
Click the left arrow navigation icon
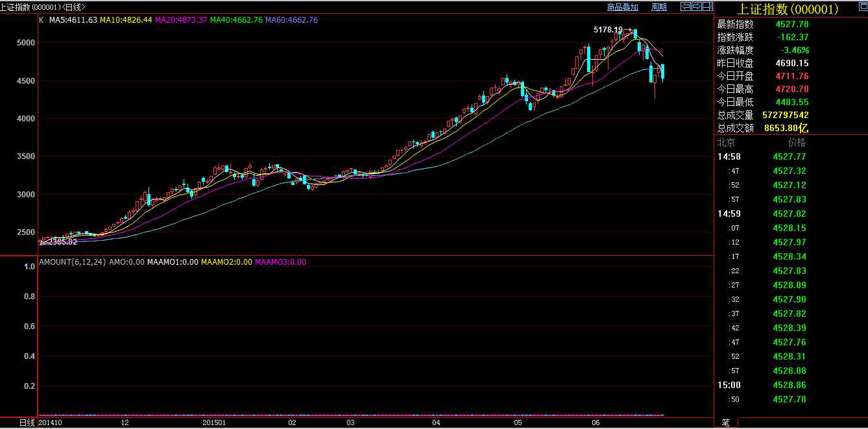(685, 6)
